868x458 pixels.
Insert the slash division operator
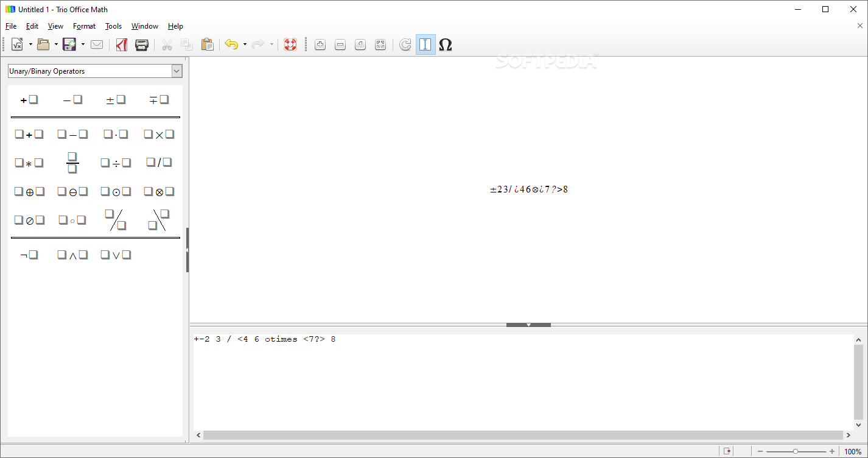click(159, 163)
